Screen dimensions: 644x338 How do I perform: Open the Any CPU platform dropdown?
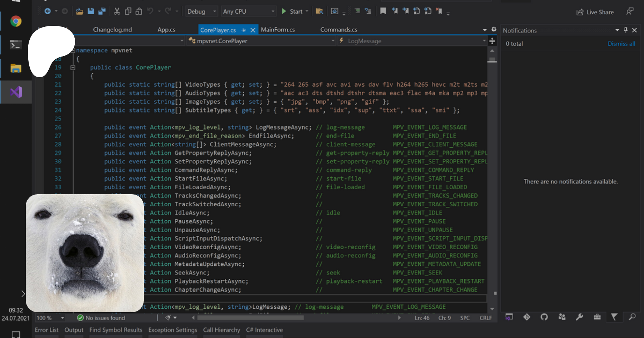[248, 11]
